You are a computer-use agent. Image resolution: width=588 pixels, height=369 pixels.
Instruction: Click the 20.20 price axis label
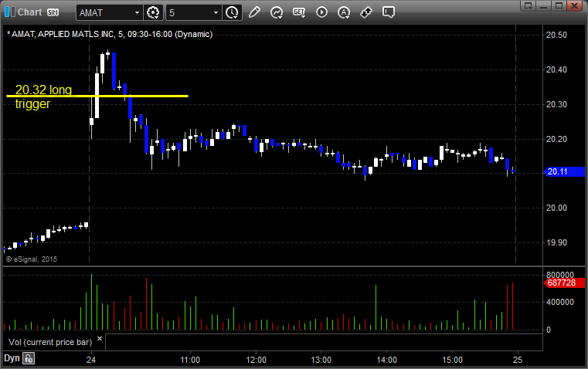click(x=556, y=140)
